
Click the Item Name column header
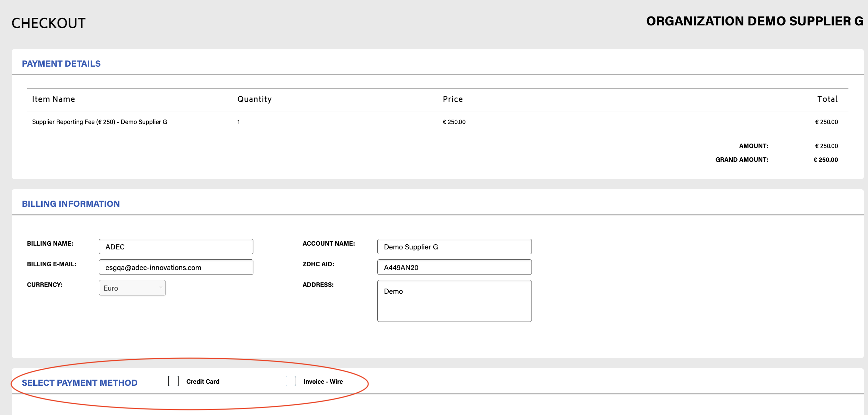(x=54, y=99)
